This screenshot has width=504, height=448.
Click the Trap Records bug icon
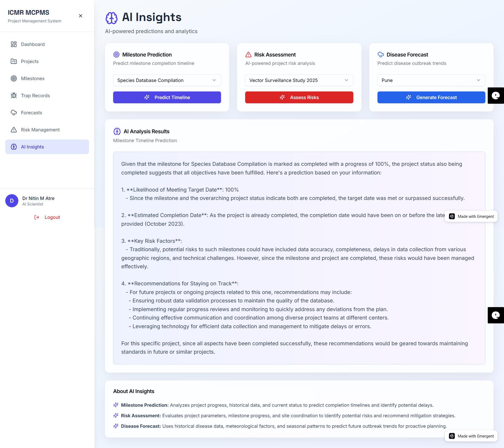coord(14,96)
